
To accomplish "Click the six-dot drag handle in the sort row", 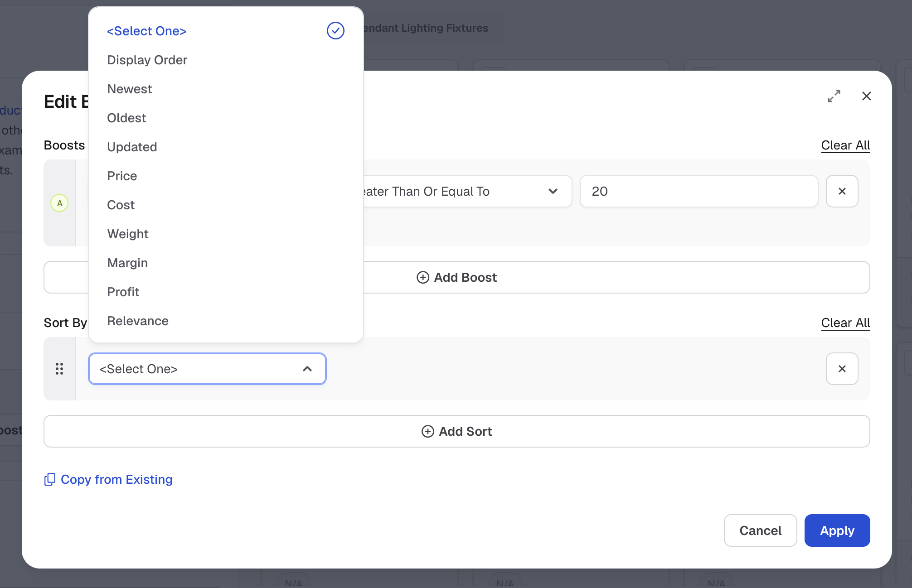I will [x=59, y=369].
